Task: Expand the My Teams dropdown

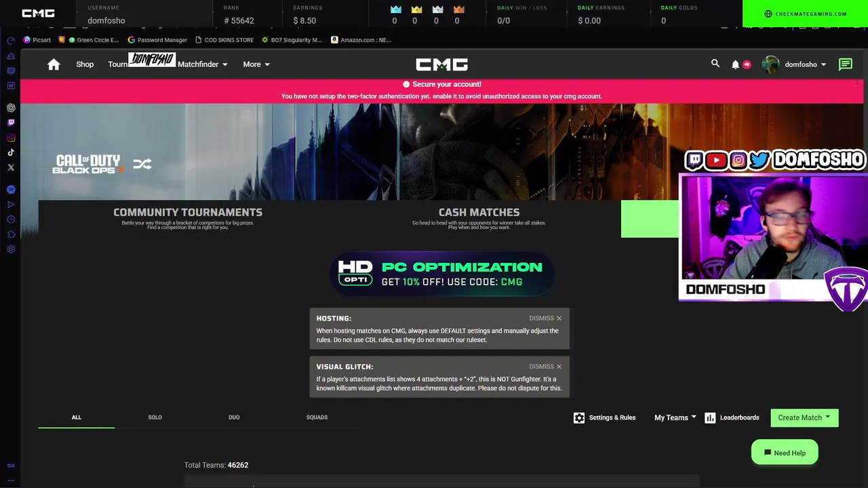Action: 675,418
